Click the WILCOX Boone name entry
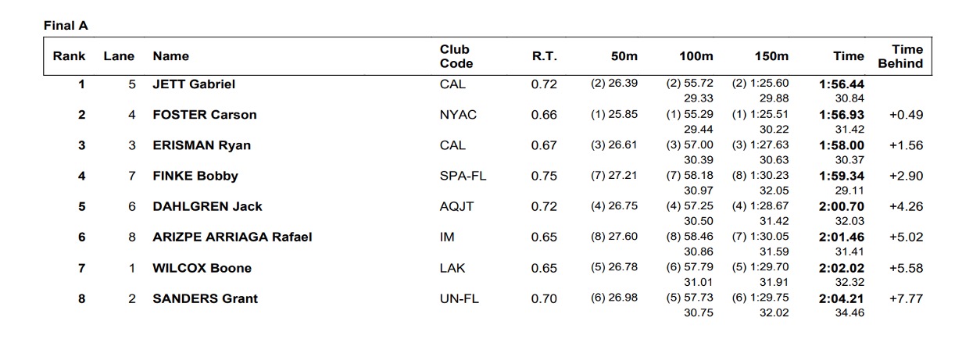Screen dimensions: 980x339 (x=202, y=268)
